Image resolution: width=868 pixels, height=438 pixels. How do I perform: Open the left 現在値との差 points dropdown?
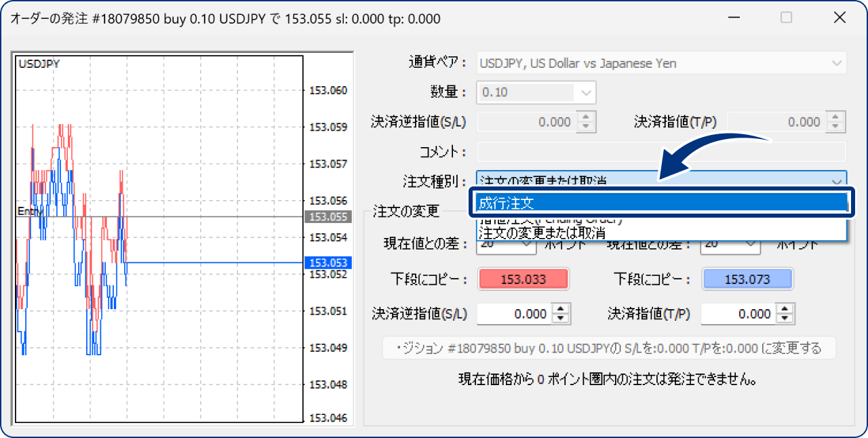tap(526, 245)
